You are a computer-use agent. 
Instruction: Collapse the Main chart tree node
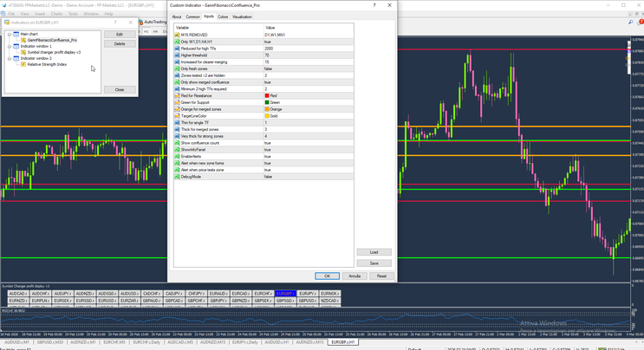pos(10,35)
